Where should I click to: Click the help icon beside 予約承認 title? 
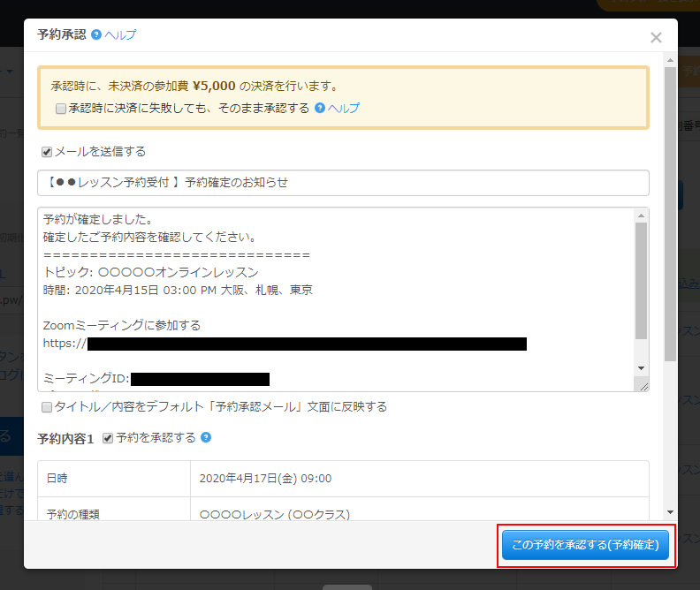point(96,34)
